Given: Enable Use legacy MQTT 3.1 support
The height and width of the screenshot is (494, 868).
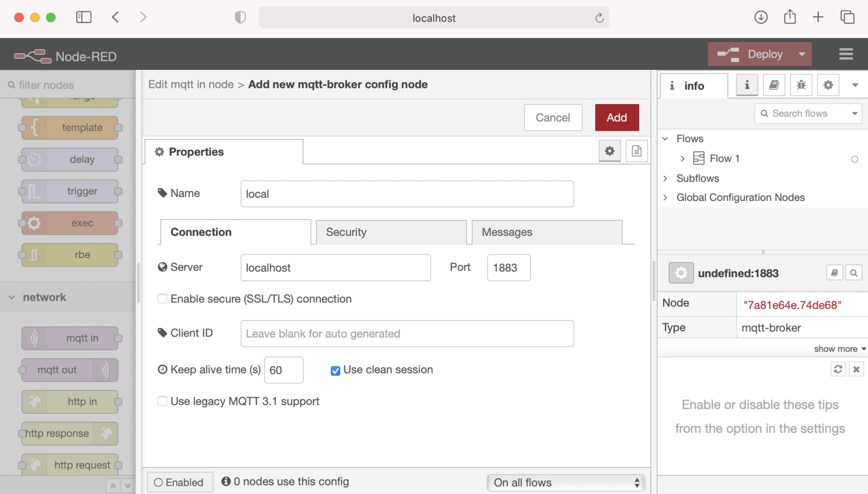Looking at the screenshot, I should click(162, 401).
